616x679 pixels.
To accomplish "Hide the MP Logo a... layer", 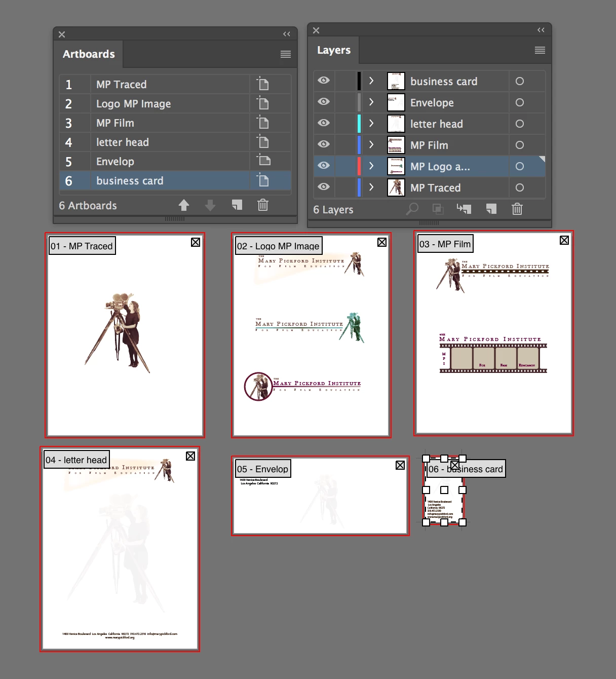I will point(324,166).
